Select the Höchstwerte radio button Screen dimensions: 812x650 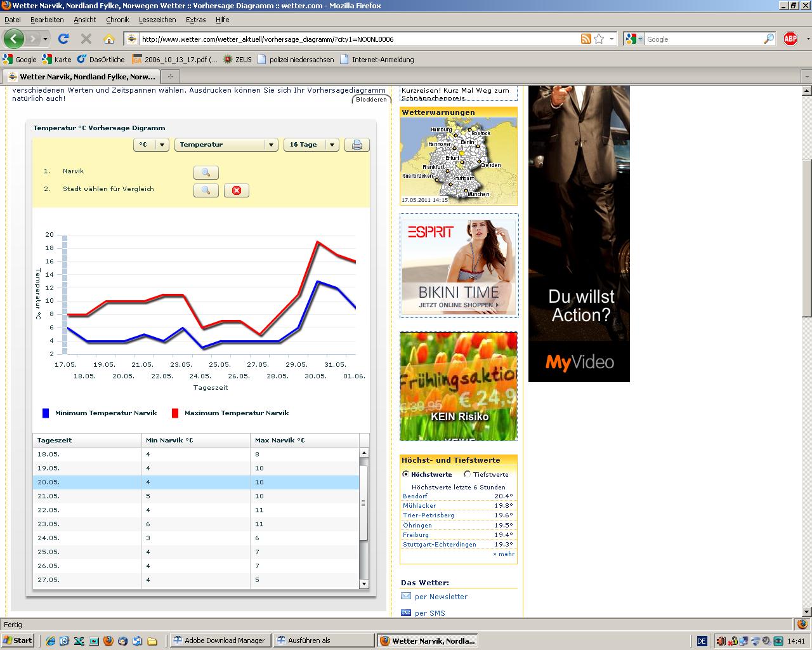click(x=406, y=474)
